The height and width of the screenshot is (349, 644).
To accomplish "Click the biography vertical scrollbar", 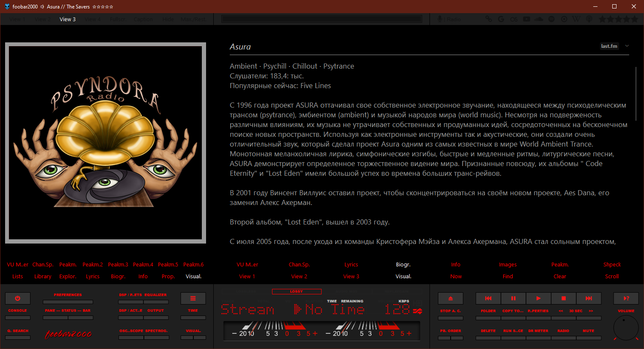I will tap(636, 93).
